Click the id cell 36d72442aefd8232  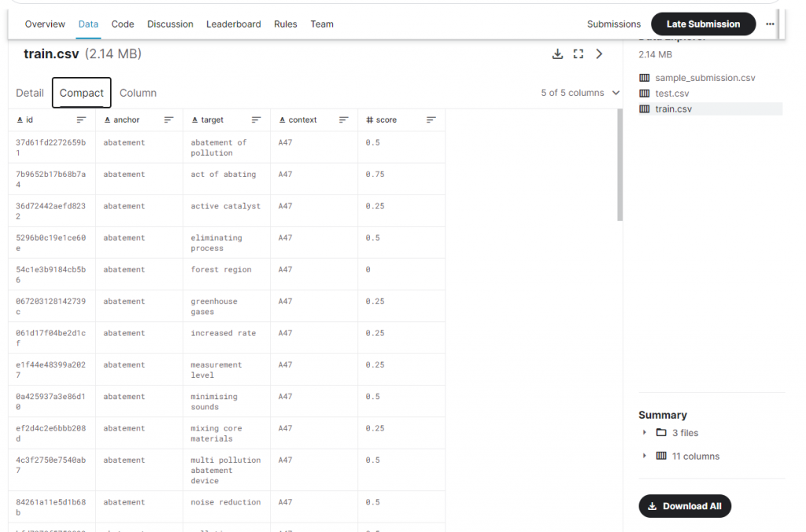[52, 211]
